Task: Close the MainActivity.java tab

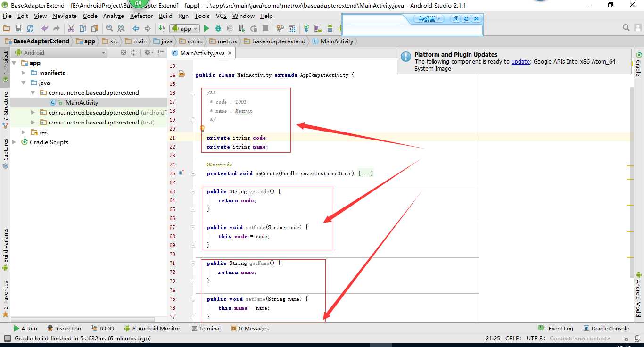Action: click(x=231, y=53)
